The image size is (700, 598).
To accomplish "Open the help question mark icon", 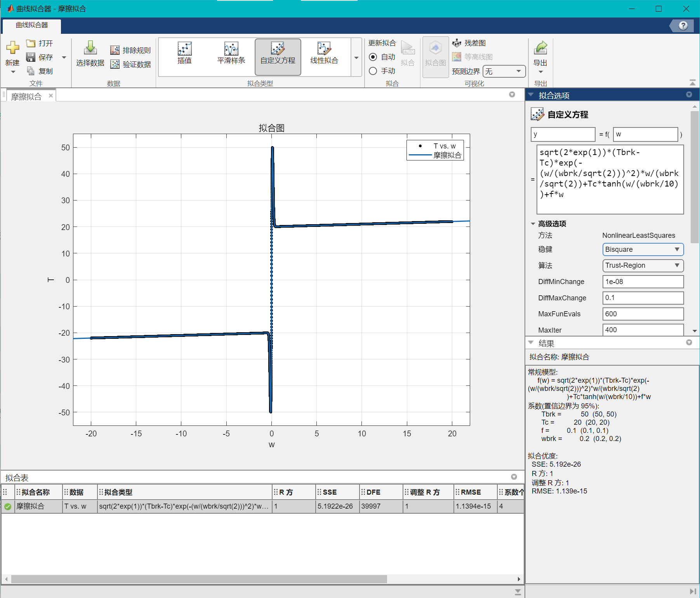I will 683,26.
